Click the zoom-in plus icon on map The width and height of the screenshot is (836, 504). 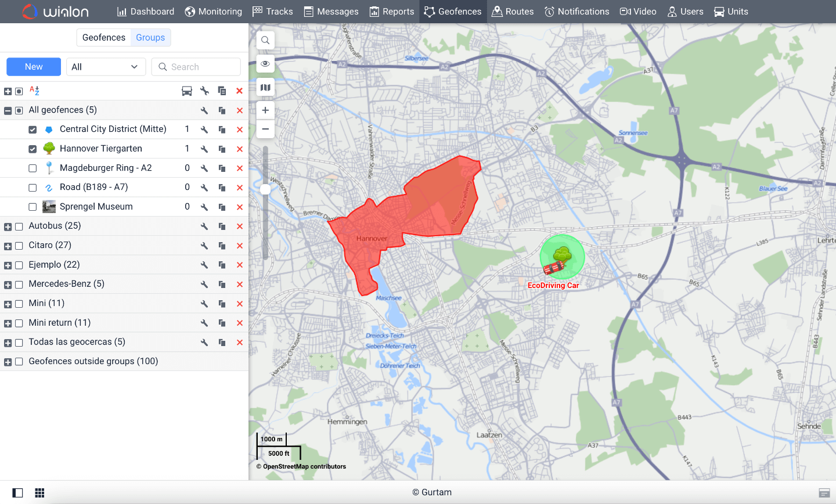coord(265,110)
